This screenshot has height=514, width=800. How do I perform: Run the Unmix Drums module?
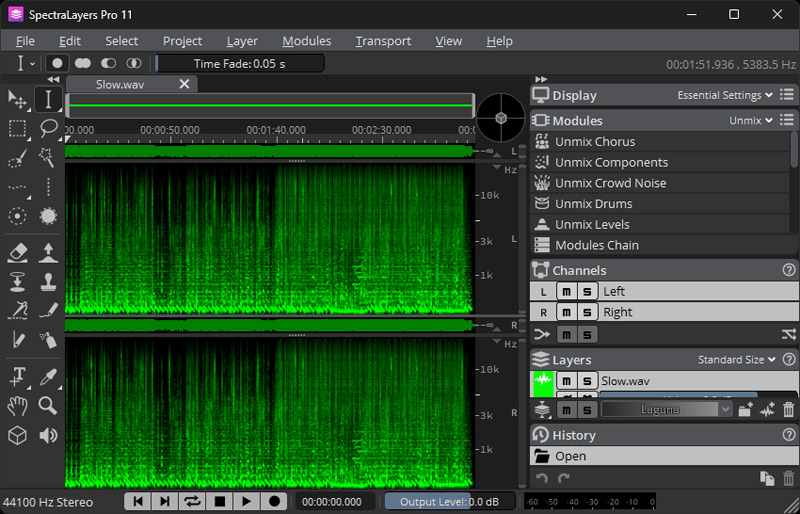point(593,204)
